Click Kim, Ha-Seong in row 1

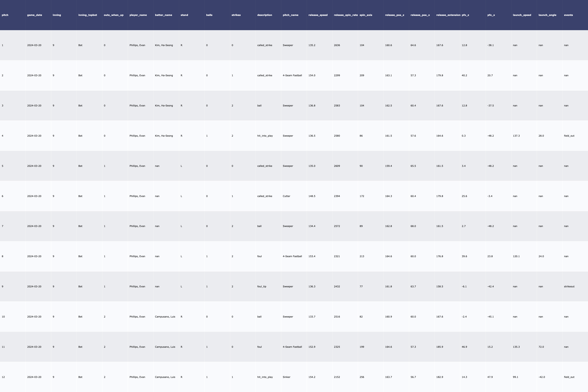pos(164,45)
